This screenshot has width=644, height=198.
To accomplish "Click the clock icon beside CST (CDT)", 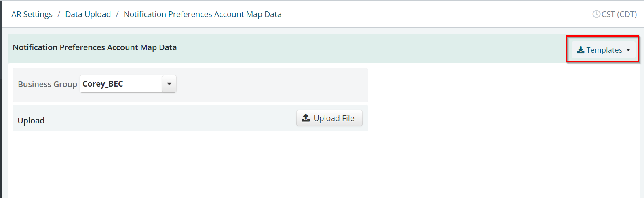I will click(596, 14).
